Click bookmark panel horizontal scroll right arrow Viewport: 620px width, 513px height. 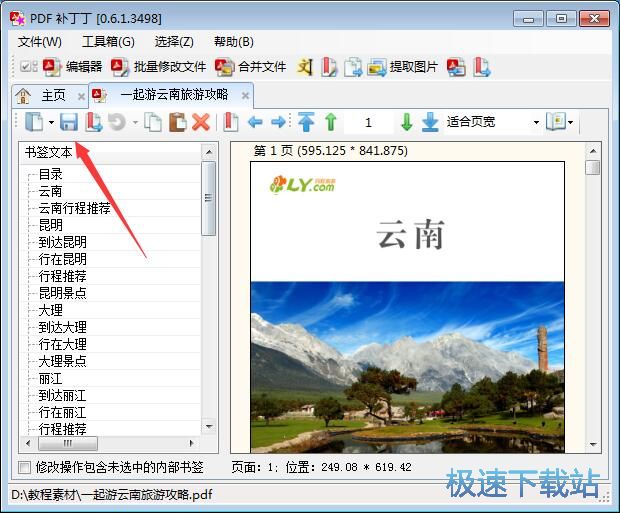[192, 443]
